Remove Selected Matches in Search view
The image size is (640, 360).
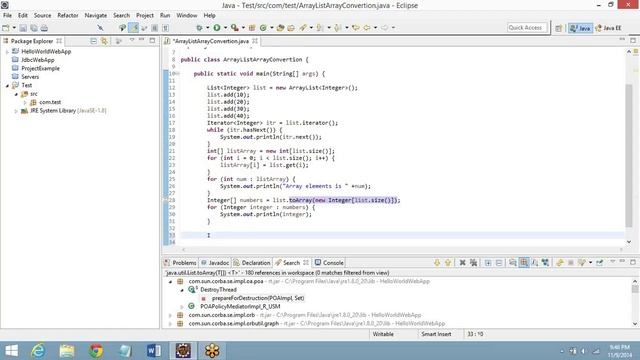462,262
